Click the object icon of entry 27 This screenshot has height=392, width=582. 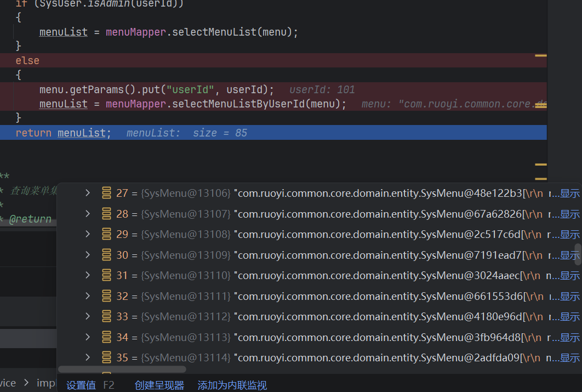106,193
